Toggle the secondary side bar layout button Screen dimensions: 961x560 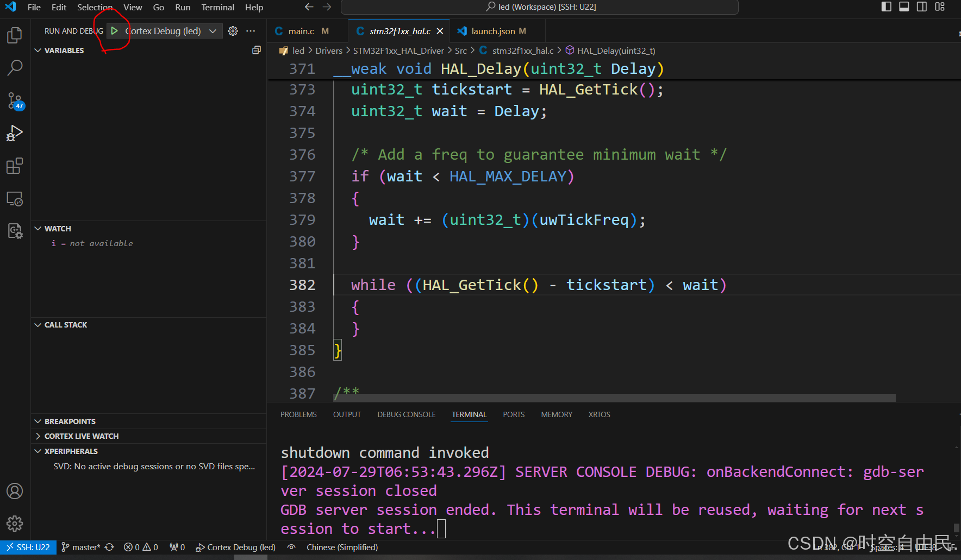(x=922, y=7)
